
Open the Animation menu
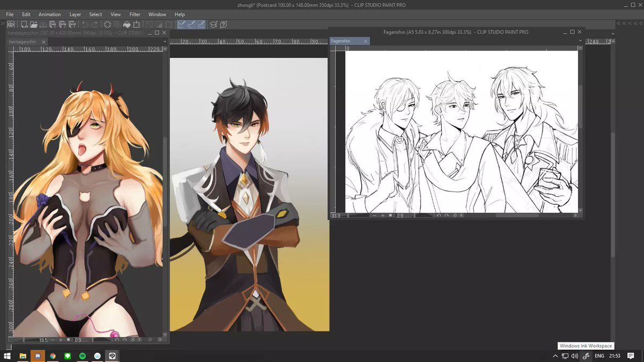point(49,14)
